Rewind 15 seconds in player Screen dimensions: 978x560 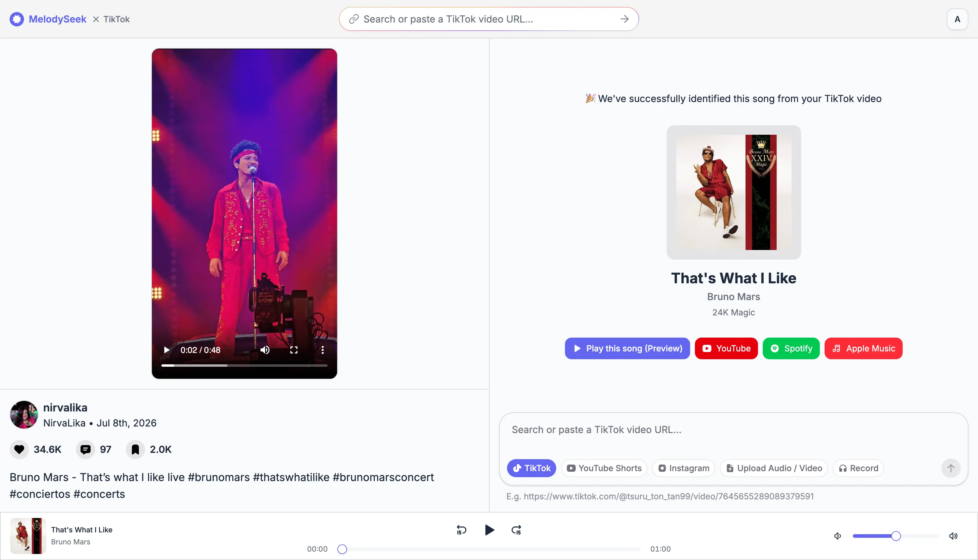[461, 530]
